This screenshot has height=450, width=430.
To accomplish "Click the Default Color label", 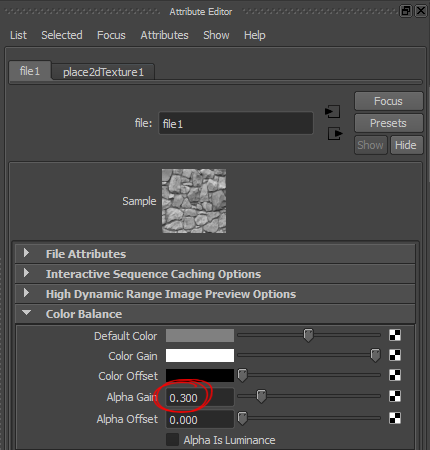I will tap(126, 336).
